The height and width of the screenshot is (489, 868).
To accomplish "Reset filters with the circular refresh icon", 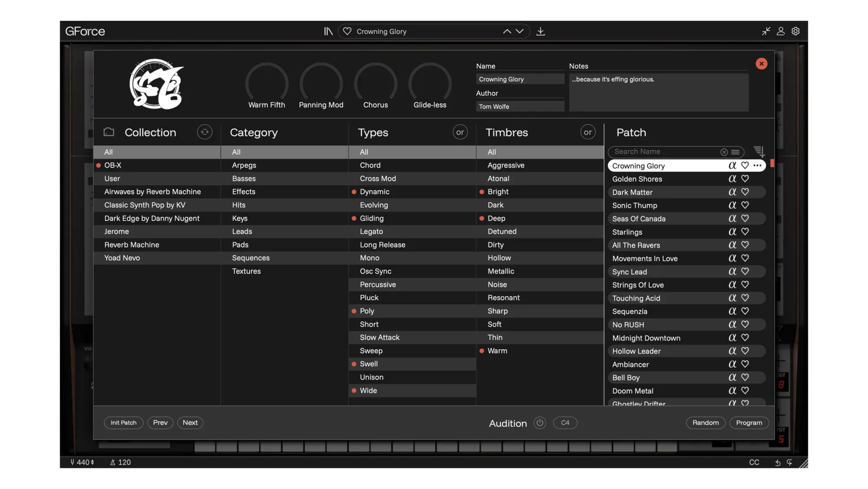I will (205, 132).
